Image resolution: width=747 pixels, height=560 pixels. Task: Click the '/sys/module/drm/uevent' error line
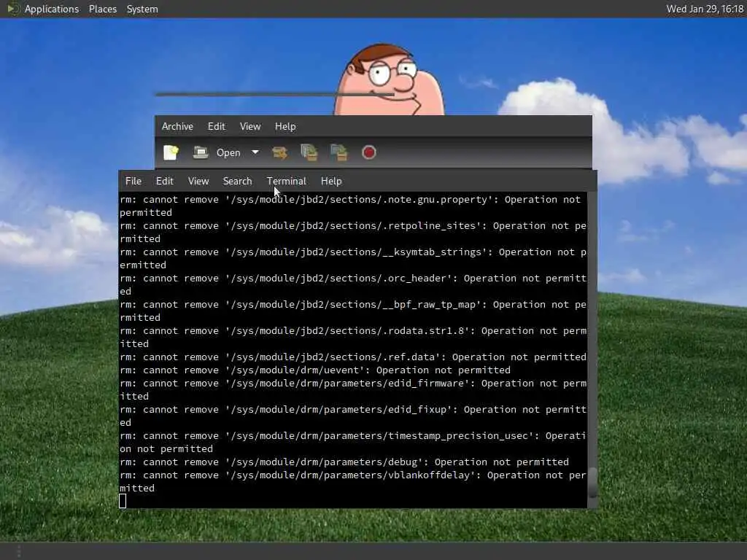(315, 370)
